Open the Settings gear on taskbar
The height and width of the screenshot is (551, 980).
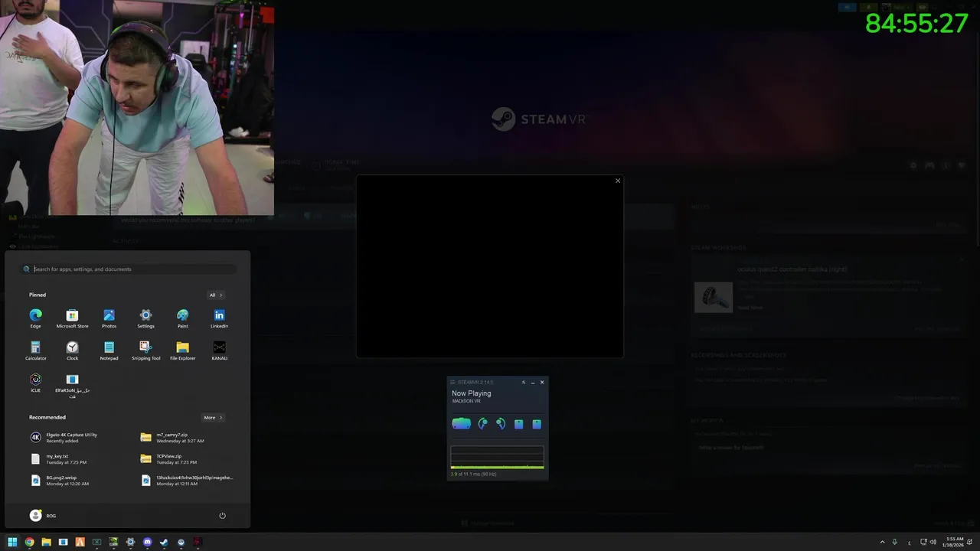(130, 542)
